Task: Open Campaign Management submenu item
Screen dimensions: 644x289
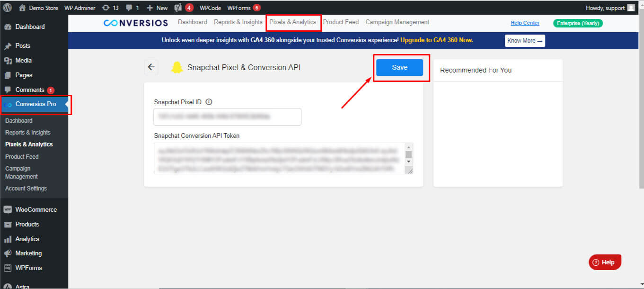Action: [21, 172]
